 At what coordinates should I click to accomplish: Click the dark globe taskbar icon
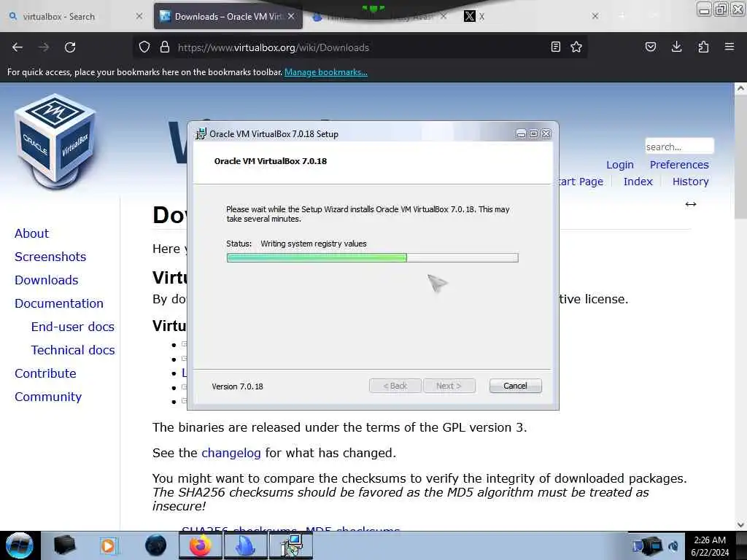tap(156, 545)
